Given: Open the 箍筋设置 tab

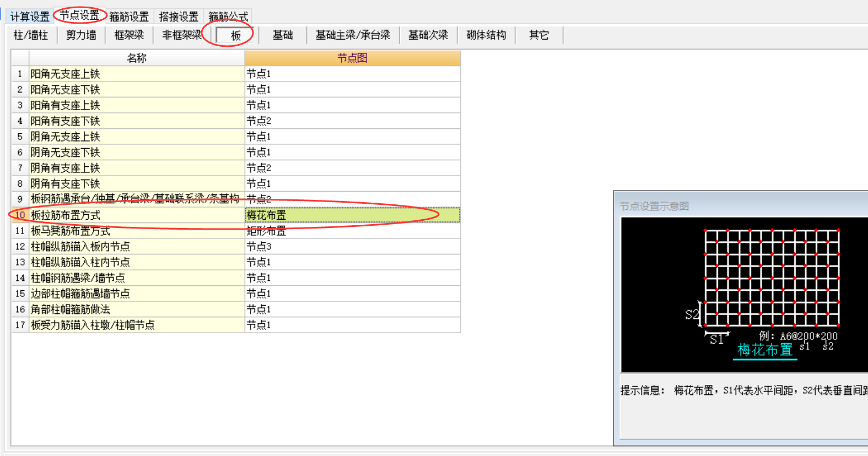Looking at the screenshot, I should 129,17.
